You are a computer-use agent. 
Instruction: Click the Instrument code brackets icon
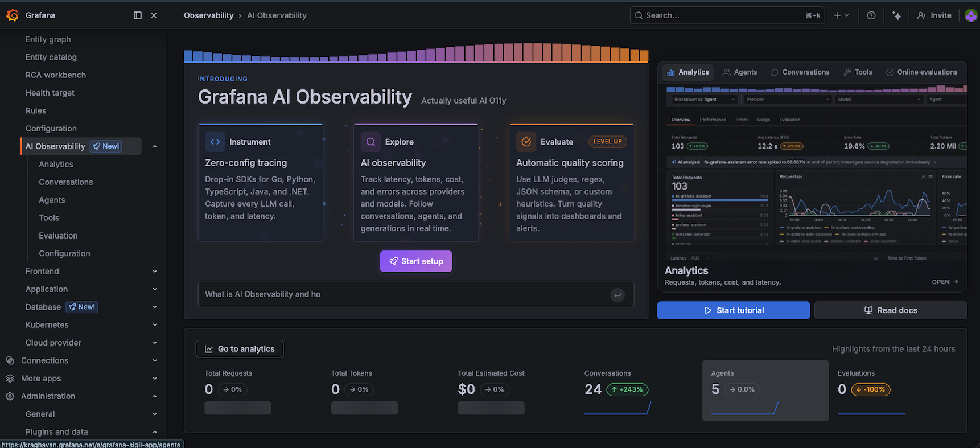pos(215,142)
